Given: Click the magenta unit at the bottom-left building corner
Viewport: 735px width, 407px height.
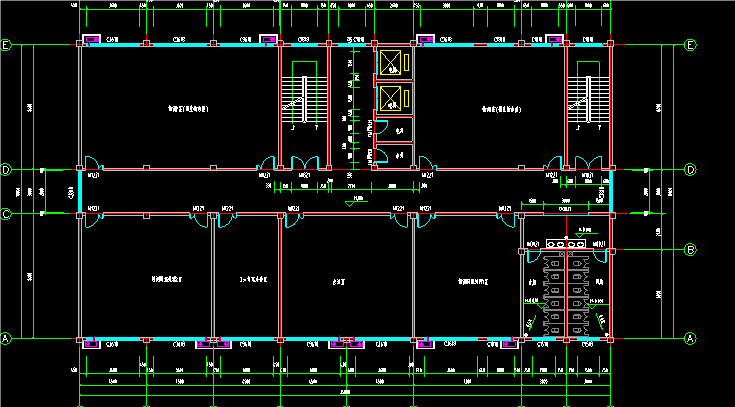Looking at the screenshot, I should [91, 344].
